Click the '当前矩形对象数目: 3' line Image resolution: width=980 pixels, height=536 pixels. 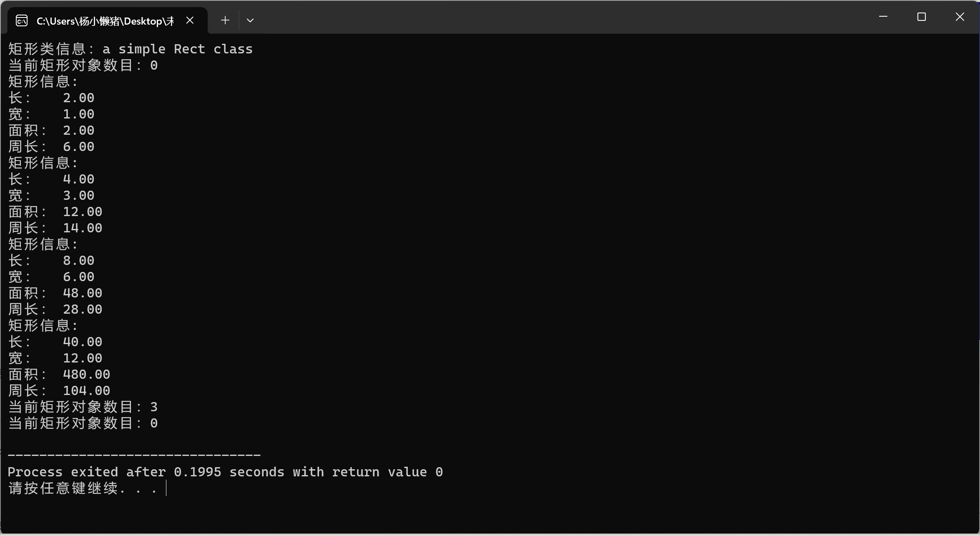tap(83, 407)
